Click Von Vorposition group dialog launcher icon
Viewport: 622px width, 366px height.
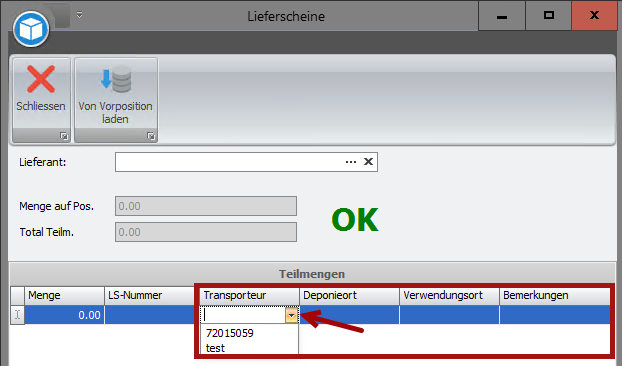pos(151,136)
